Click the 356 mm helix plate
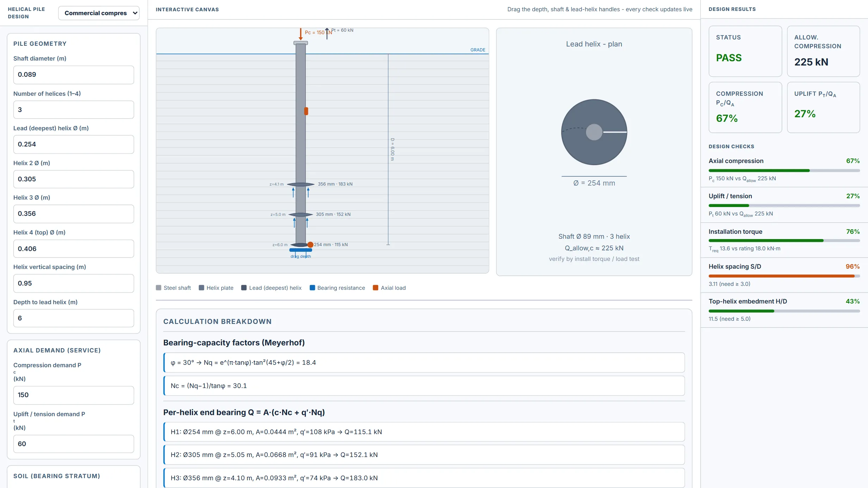The height and width of the screenshot is (488, 868). (x=300, y=184)
